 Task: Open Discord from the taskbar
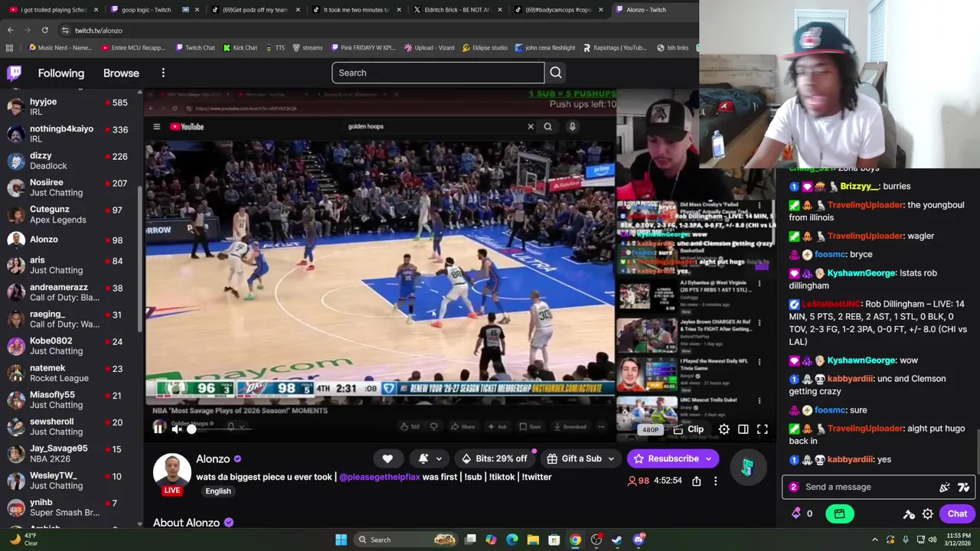[639, 540]
